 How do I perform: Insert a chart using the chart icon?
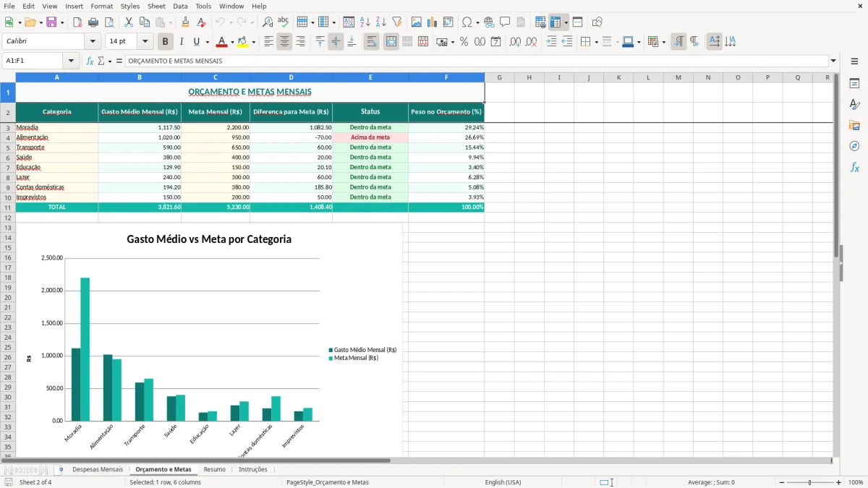(x=433, y=22)
